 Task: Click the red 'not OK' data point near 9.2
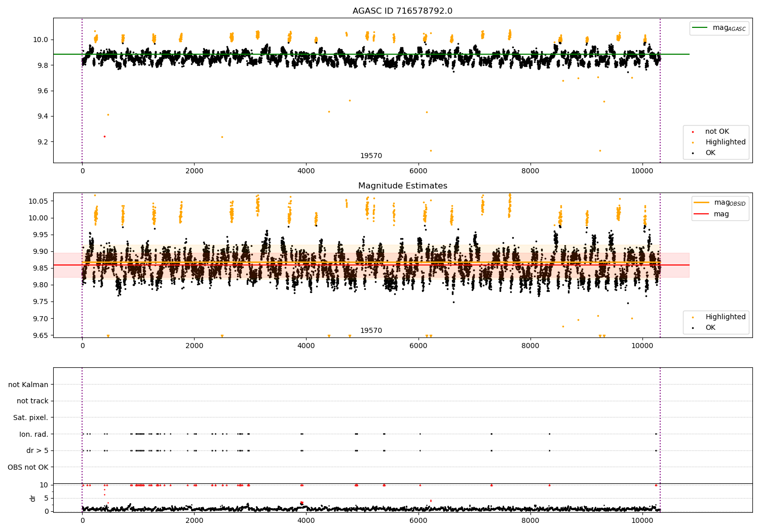104,136
